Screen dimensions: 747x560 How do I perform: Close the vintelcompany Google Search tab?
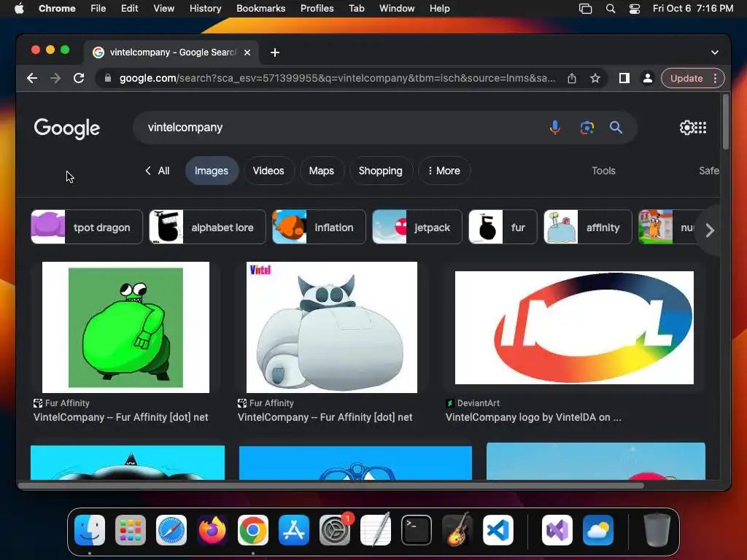click(x=247, y=52)
